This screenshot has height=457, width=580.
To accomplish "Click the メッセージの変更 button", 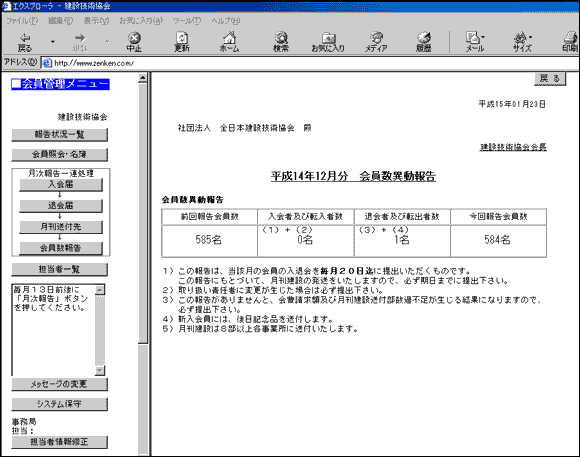I will click(x=60, y=384).
